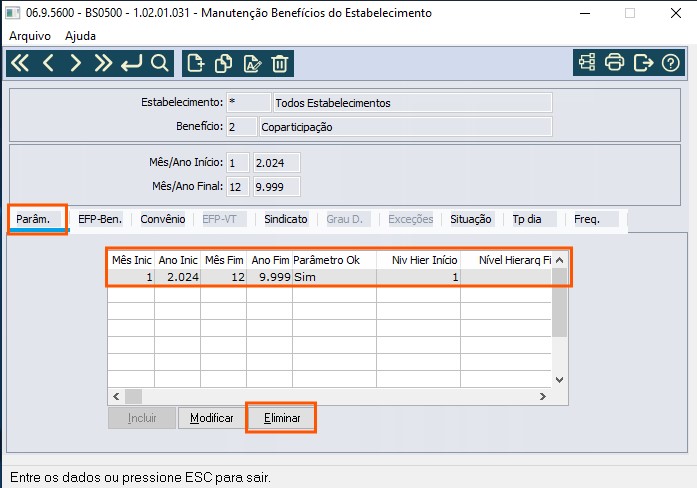Click the Ano Início field 2.024

pos(276,163)
